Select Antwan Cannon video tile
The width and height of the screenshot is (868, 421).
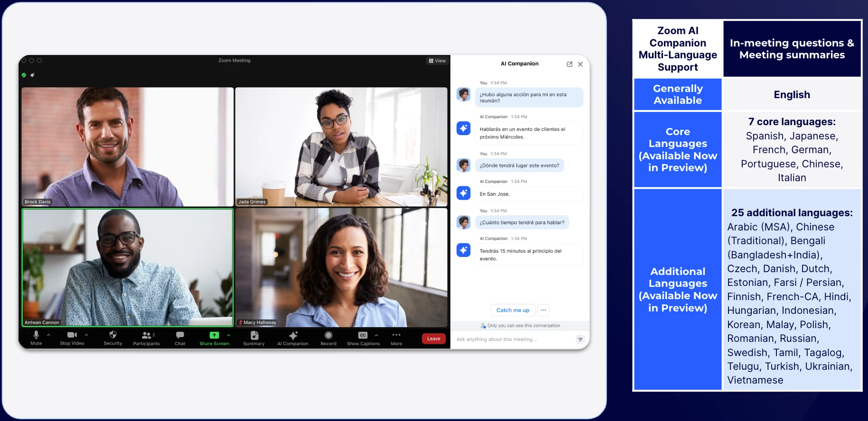(x=128, y=267)
